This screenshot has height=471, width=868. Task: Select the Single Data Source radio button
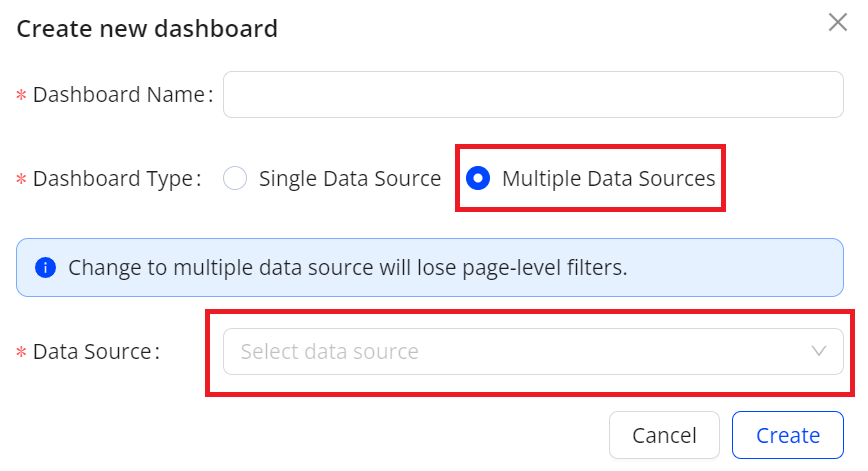235,179
